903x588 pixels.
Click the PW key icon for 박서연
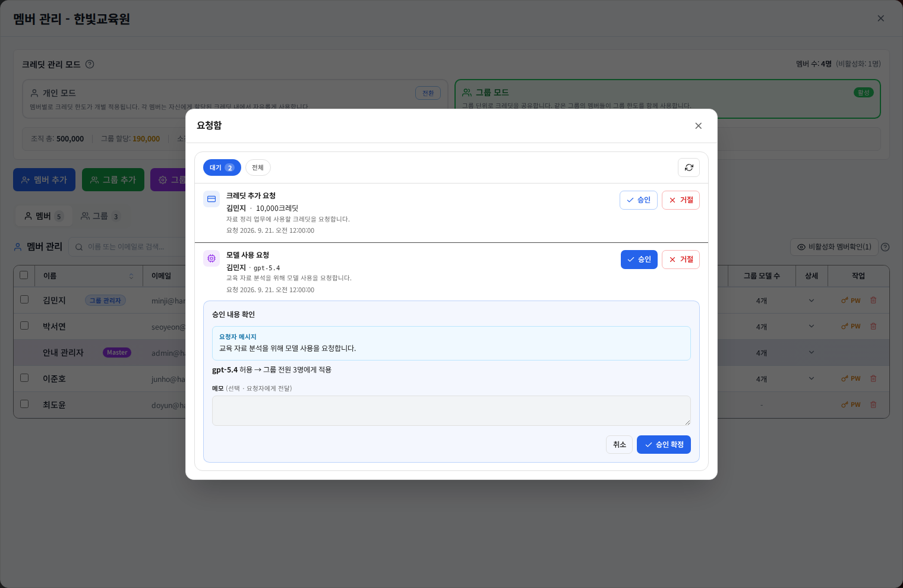[851, 327]
